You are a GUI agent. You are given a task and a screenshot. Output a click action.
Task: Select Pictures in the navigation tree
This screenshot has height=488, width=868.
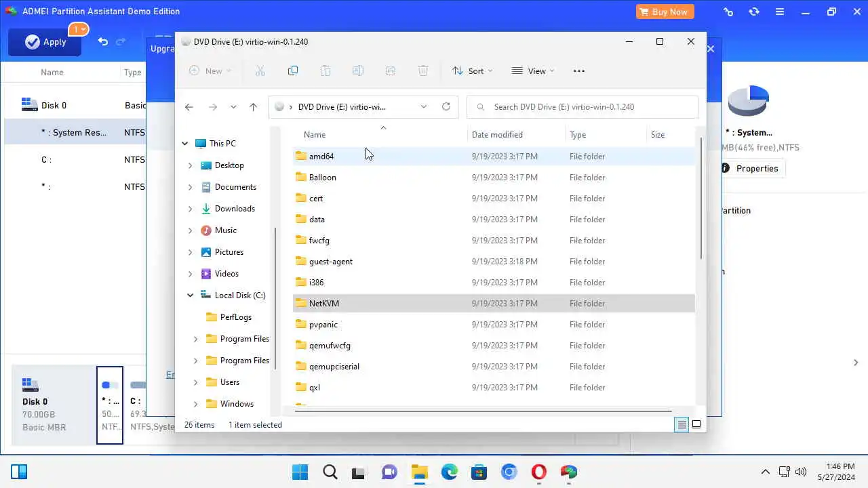229,252
